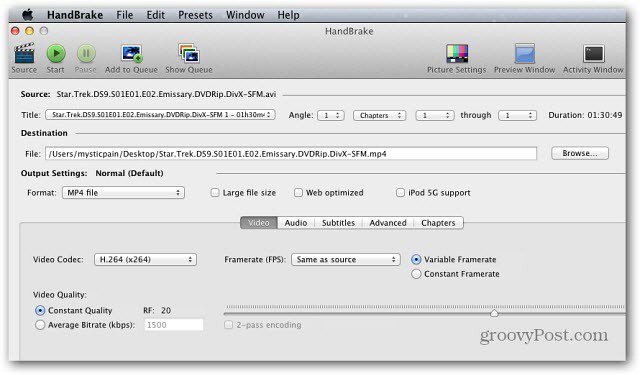The image size is (640, 375).
Task: Switch to the Chapters tab
Action: click(x=438, y=223)
